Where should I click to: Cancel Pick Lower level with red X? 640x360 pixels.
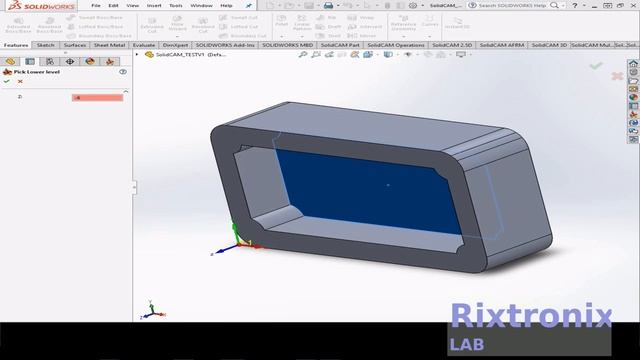[20, 82]
